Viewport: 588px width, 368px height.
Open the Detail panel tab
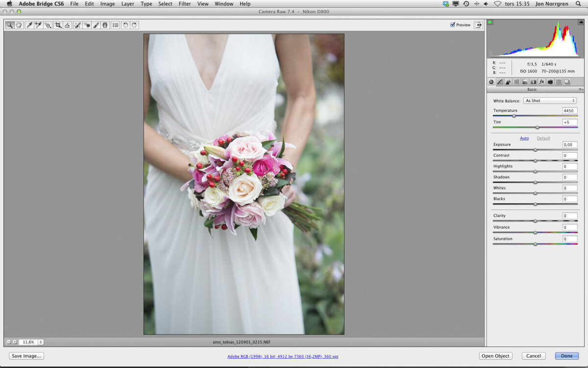[508, 82]
